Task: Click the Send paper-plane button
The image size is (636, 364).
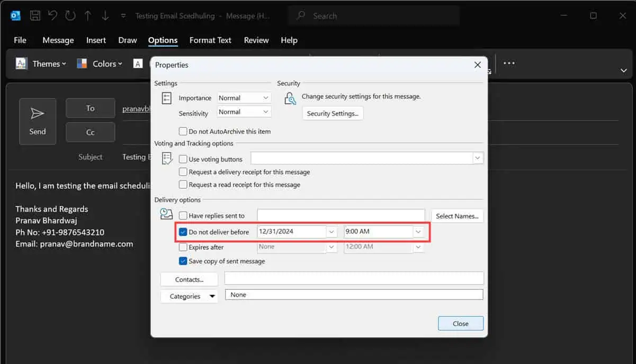Action: click(x=38, y=122)
